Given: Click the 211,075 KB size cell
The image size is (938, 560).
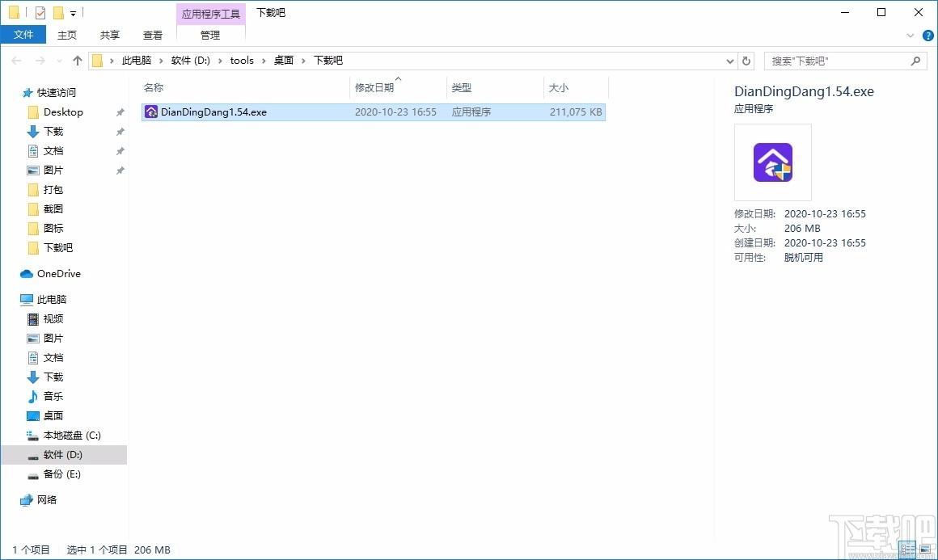Looking at the screenshot, I should [x=576, y=112].
